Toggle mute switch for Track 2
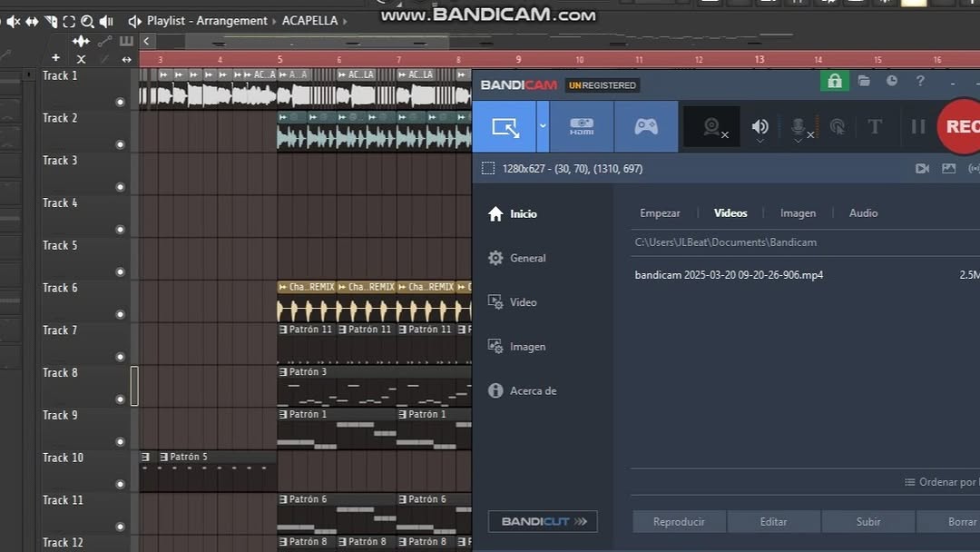The height and width of the screenshot is (552, 980). 120,144
